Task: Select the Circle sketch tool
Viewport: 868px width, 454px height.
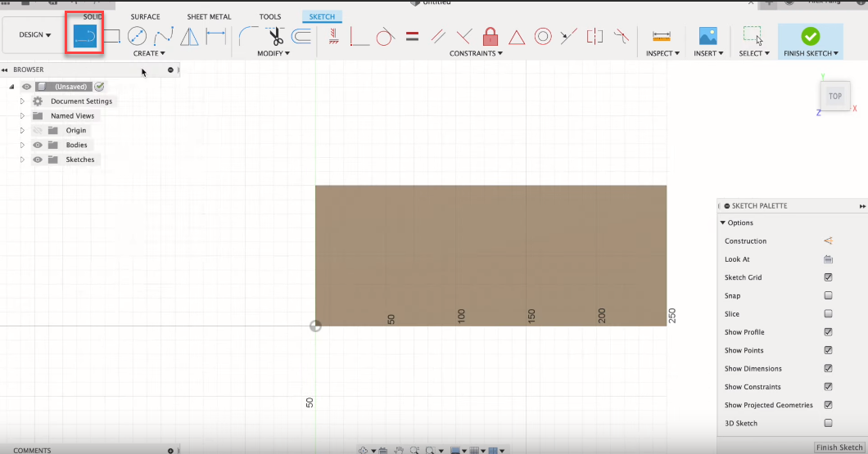Action: click(x=138, y=37)
